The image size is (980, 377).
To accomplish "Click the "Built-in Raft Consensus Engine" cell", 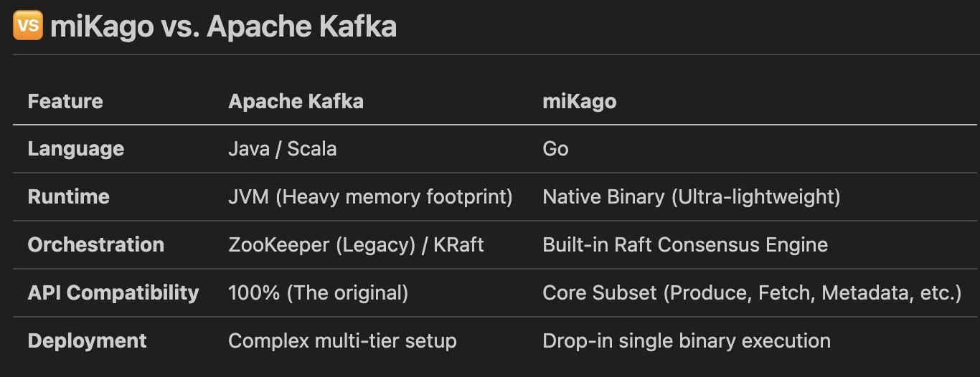I will pyautogui.click(x=685, y=245).
